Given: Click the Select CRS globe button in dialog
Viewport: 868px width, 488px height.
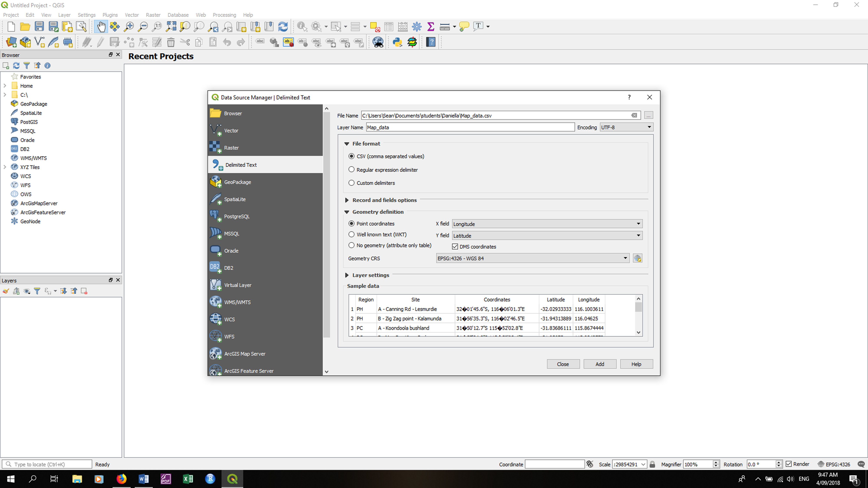Looking at the screenshot, I should (638, 258).
